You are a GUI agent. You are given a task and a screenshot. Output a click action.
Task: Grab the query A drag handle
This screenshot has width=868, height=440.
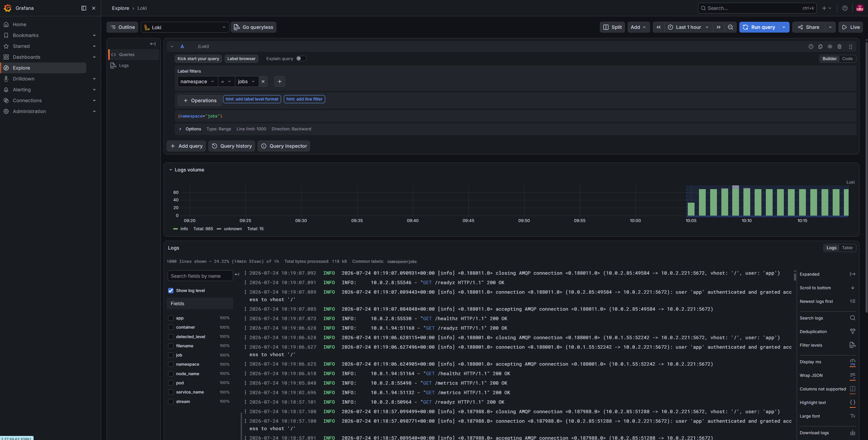(851, 47)
